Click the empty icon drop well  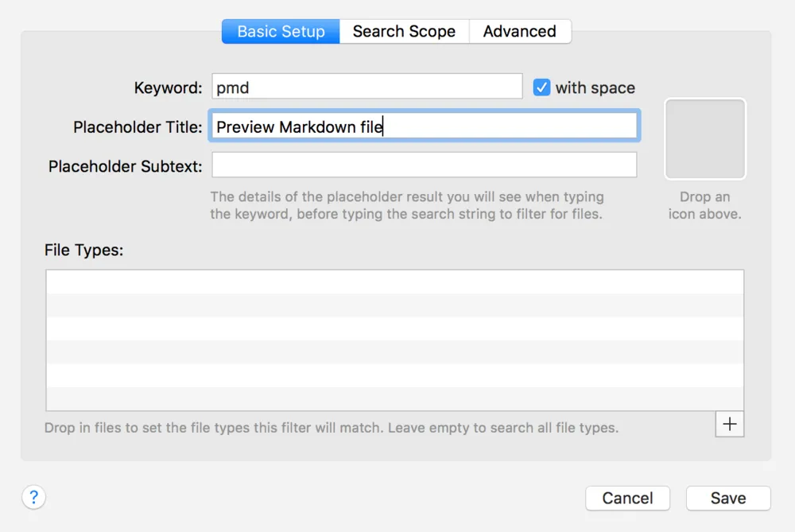pyautogui.click(x=704, y=139)
